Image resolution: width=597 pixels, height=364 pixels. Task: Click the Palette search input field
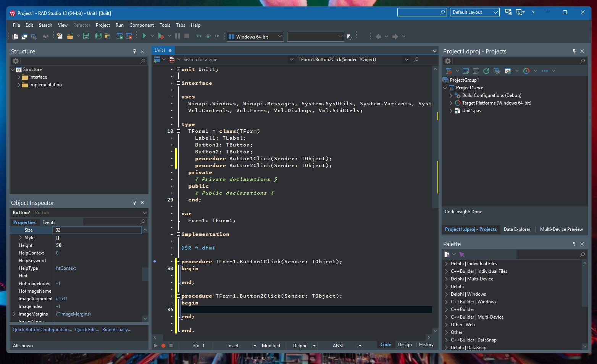click(x=548, y=254)
